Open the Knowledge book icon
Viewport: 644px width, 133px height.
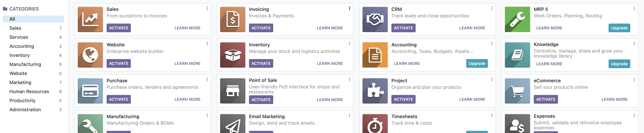(x=518, y=55)
